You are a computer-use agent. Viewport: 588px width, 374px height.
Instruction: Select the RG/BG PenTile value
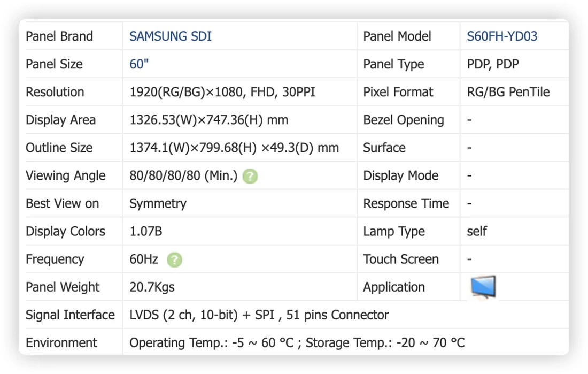pyautogui.click(x=508, y=92)
